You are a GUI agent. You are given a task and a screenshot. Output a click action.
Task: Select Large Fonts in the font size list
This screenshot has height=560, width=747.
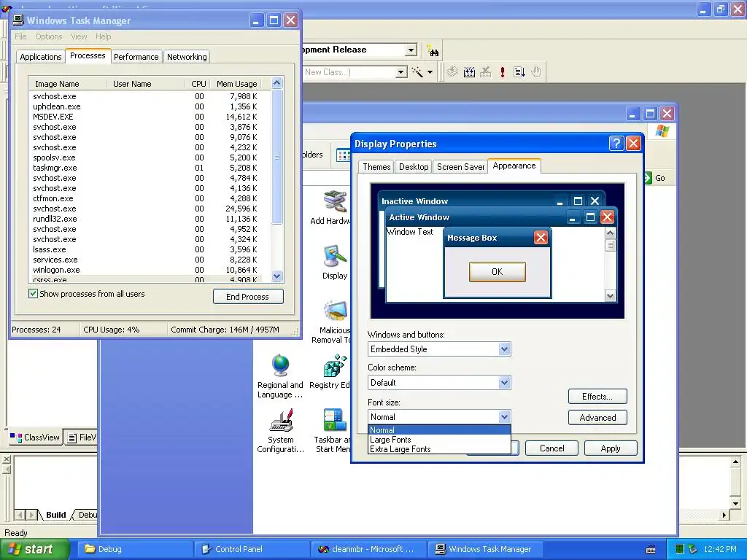pos(439,440)
